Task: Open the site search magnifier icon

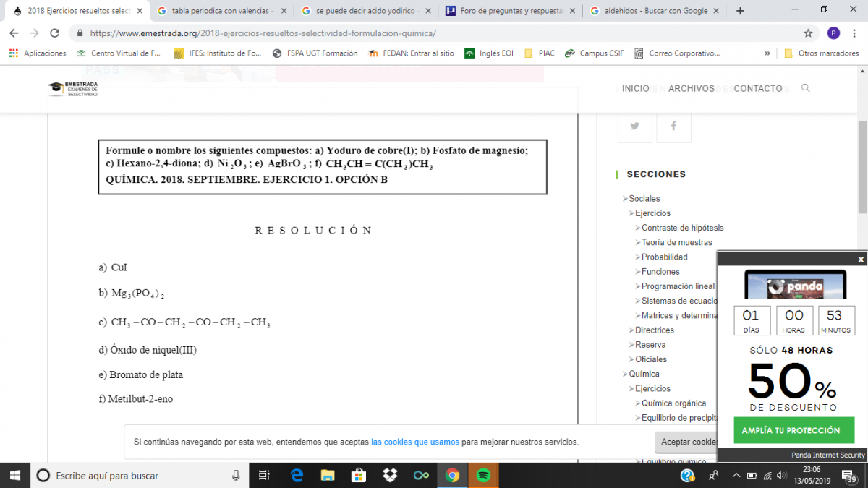Action: (x=806, y=88)
